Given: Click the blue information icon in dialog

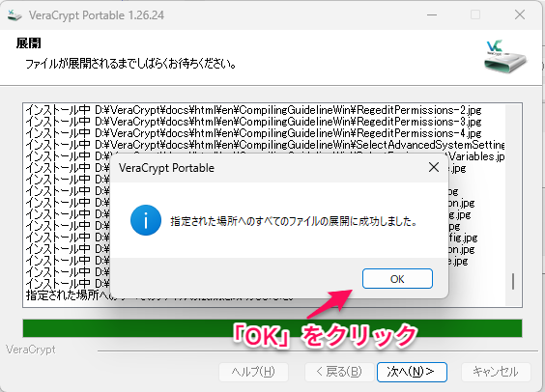Looking at the screenshot, I should pos(146,220).
